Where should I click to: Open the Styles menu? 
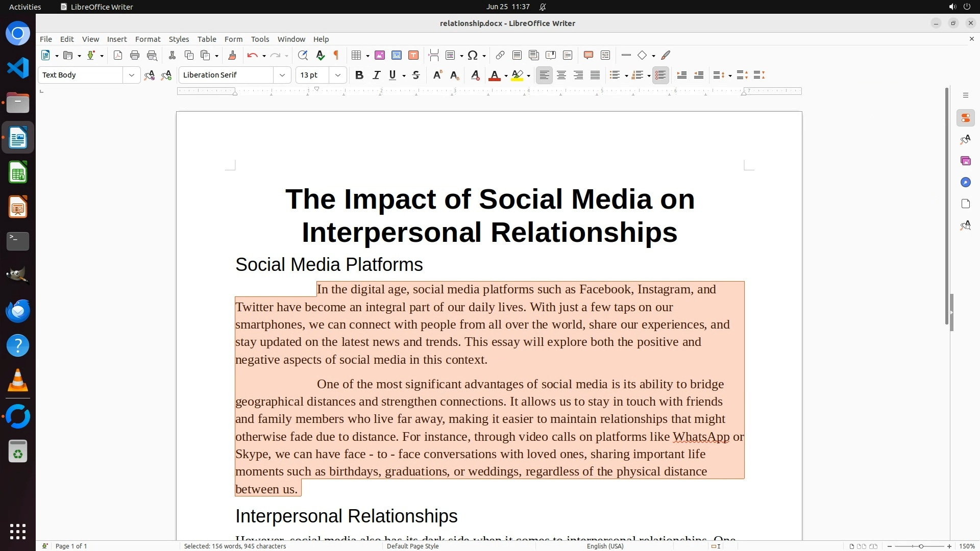tap(179, 39)
